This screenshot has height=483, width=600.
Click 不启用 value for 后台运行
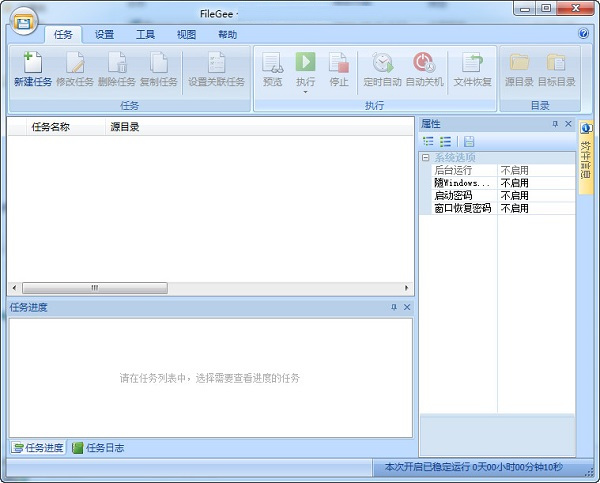click(514, 170)
